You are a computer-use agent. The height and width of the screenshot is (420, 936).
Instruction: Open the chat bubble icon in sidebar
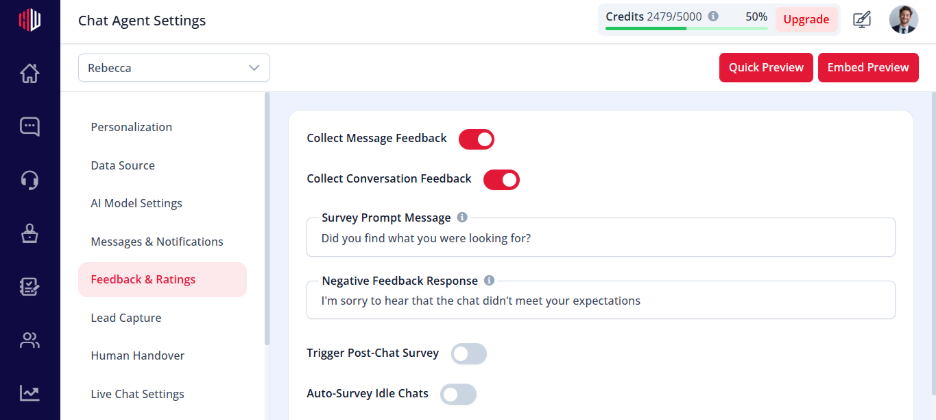(29, 126)
